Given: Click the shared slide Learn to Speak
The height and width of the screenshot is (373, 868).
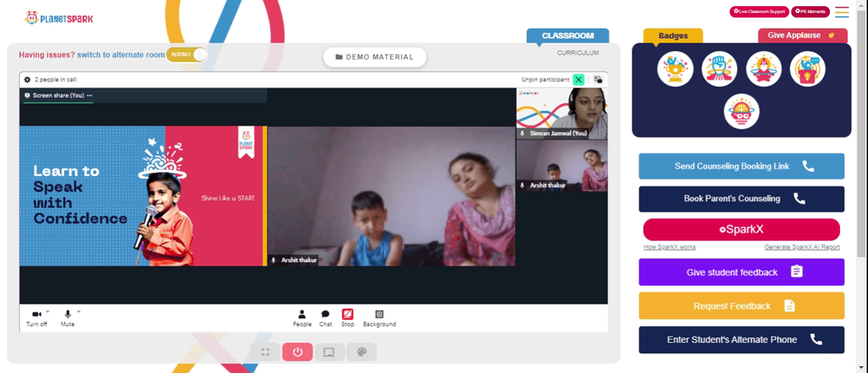Looking at the screenshot, I should click(143, 196).
